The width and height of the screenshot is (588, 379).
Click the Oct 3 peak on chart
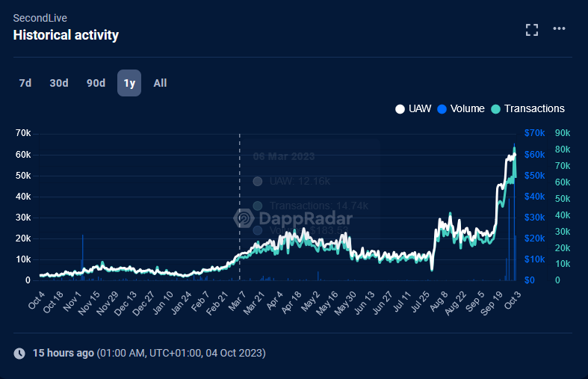(515, 150)
